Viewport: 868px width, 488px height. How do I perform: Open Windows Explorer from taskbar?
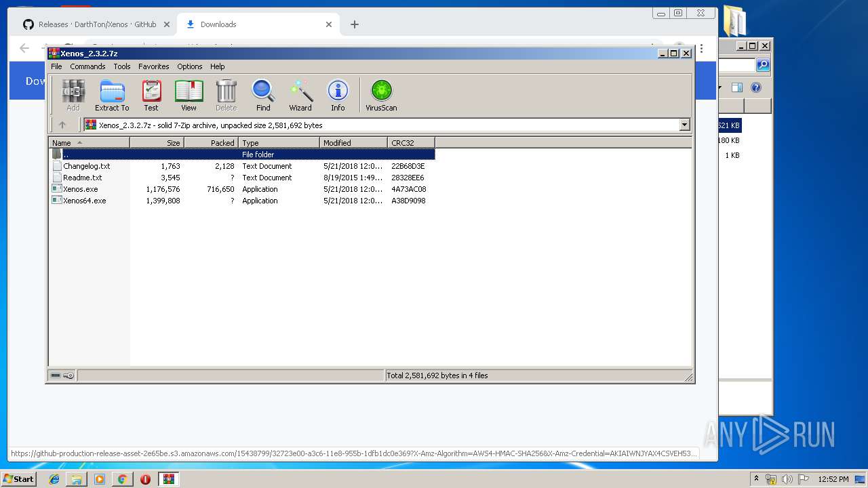click(x=77, y=479)
